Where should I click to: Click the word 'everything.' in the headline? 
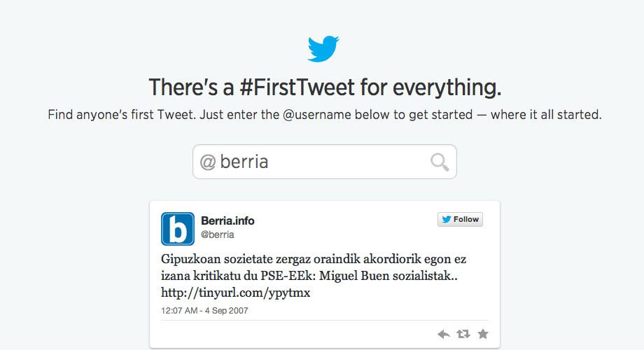click(447, 88)
